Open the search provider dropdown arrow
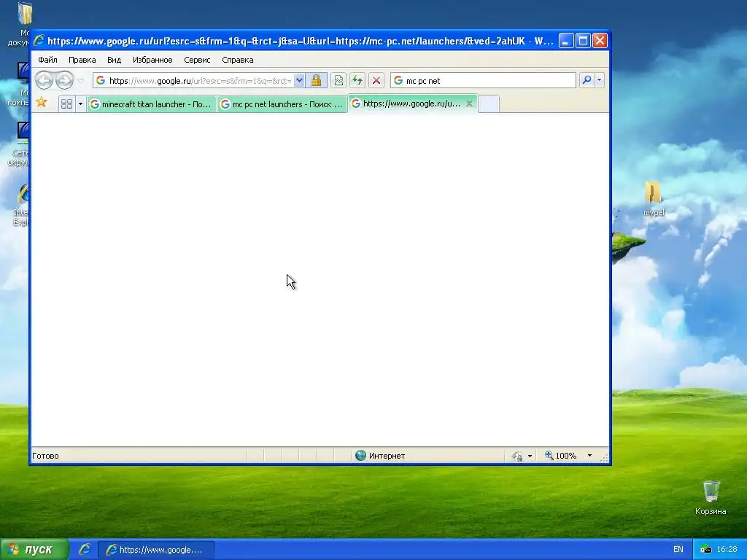 click(x=600, y=80)
